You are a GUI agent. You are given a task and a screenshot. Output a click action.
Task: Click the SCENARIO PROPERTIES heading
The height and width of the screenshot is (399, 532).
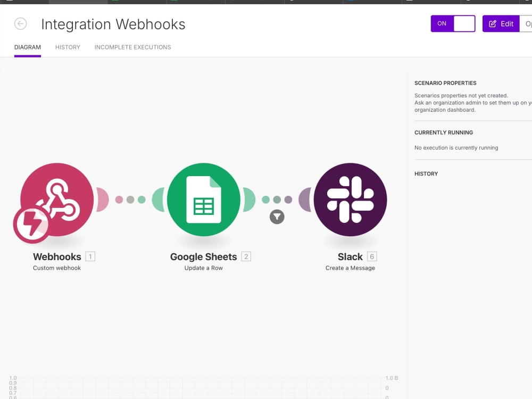pyautogui.click(x=445, y=83)
